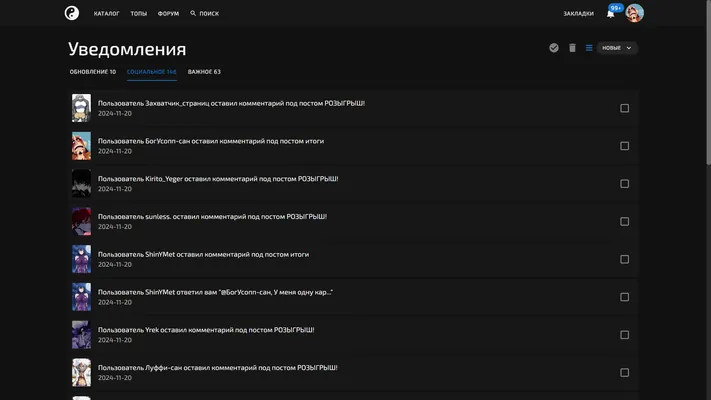Switch to list view layout icon
The image size is (711, 400).
[589, 48]
